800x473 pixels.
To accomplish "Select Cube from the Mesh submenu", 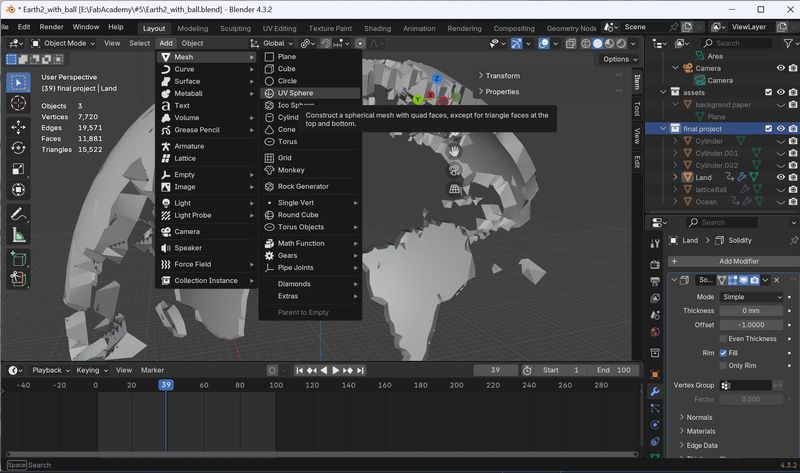I will point(310,68).
